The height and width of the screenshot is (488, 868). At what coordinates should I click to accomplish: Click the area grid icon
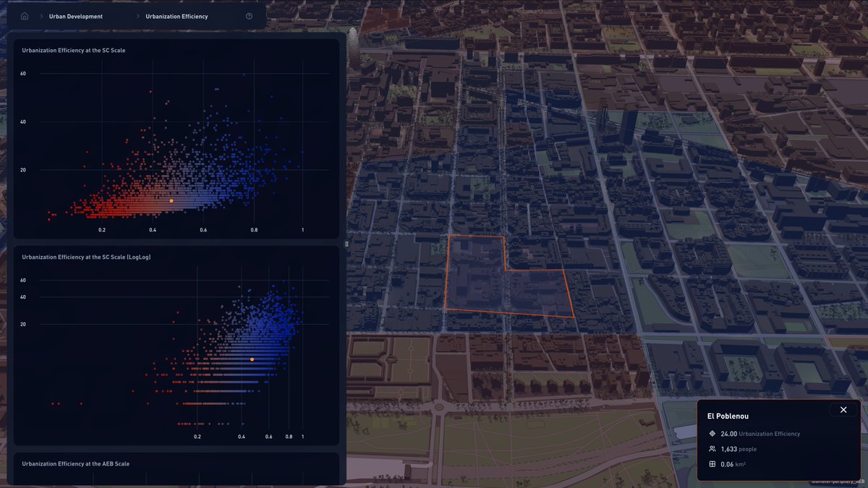pyautogui.click(x=712, y=463)
